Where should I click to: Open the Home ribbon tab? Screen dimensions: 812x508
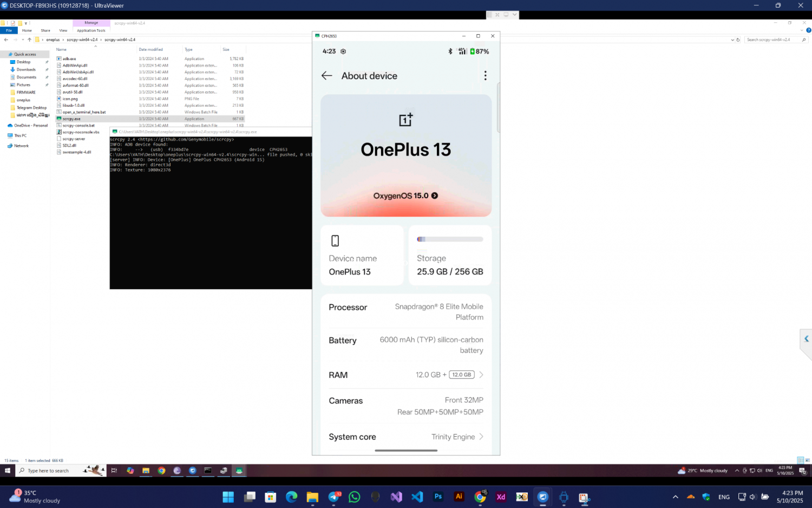(x=27, y=30)
